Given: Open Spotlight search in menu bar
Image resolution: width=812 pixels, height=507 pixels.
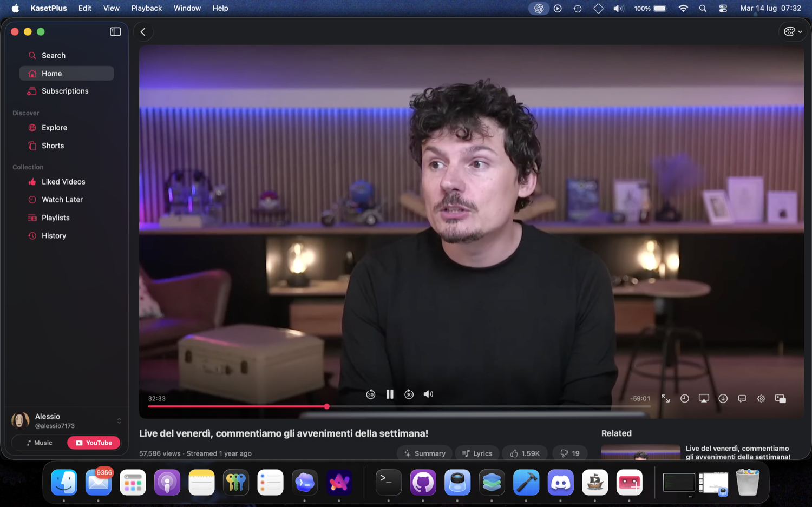Looking at the screenshot, I should (703, 8).
